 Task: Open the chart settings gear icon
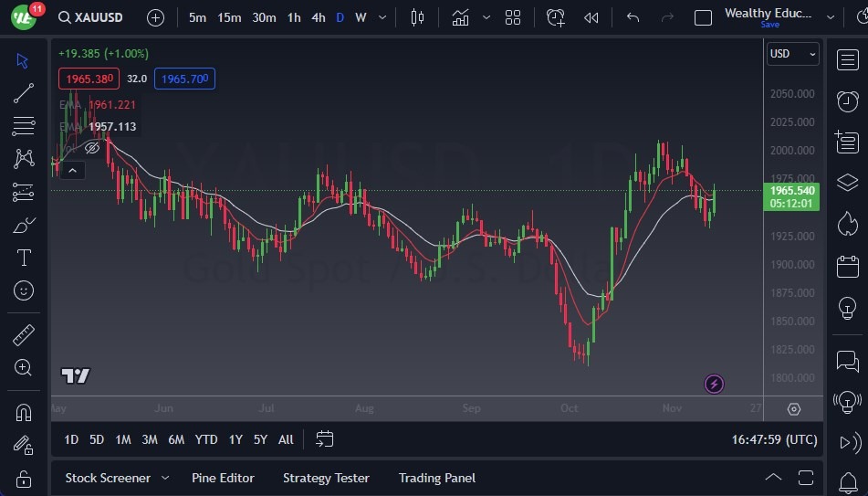[x=793, y=409]
